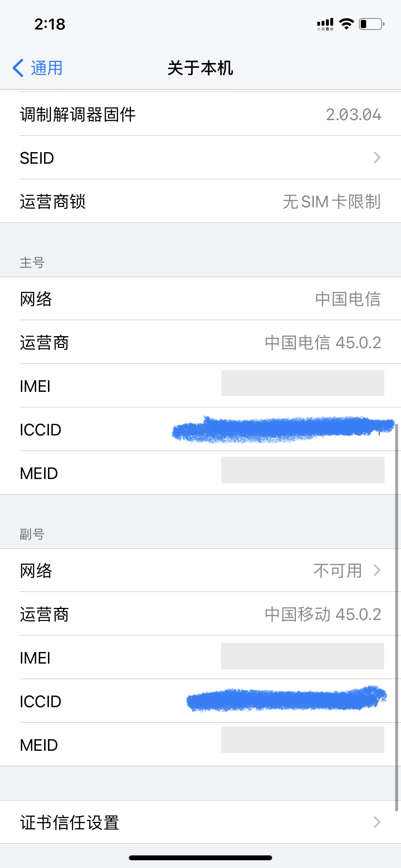Open the SEID detail chevron

pos(377,157)
